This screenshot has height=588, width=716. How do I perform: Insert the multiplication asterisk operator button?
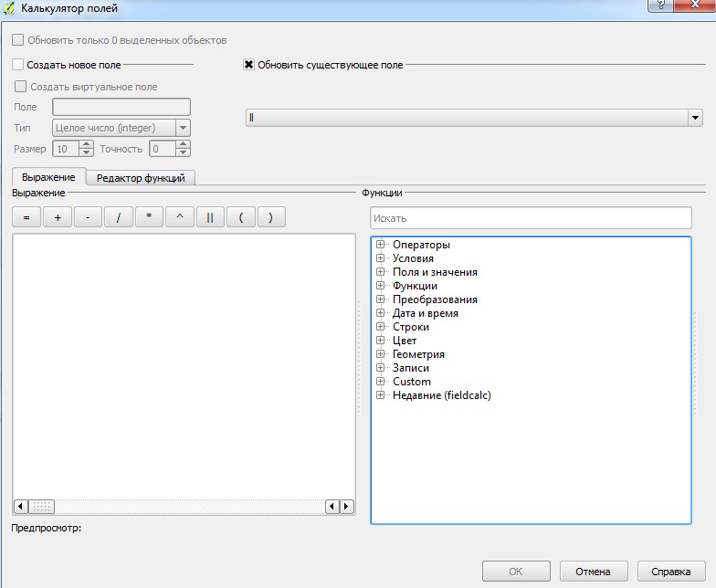click(149, 217)
